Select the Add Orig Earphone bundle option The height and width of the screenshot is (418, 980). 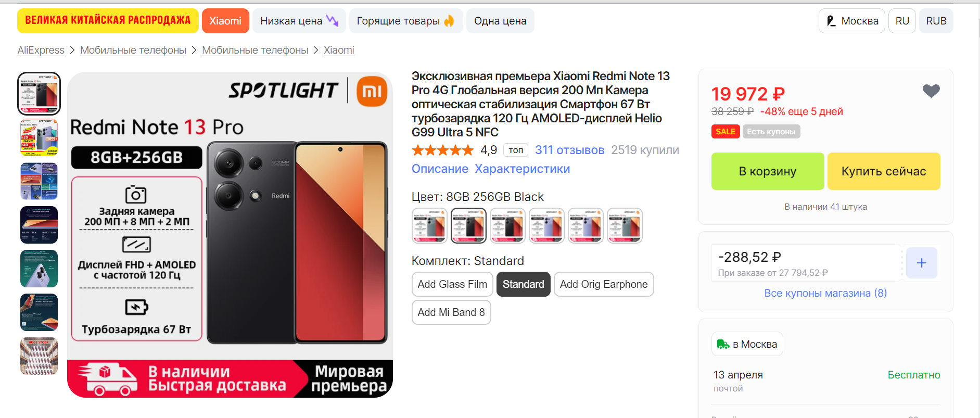click(604, 284)
